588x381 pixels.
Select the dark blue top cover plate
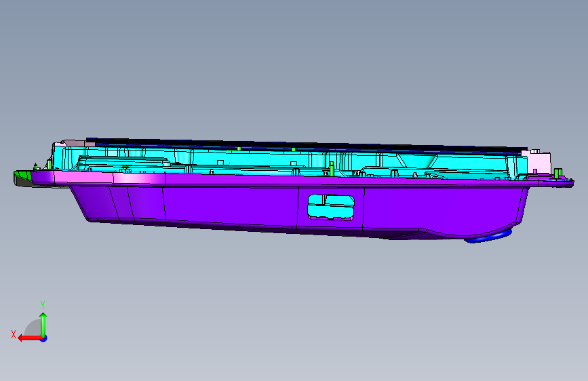[x=307, y=145]
